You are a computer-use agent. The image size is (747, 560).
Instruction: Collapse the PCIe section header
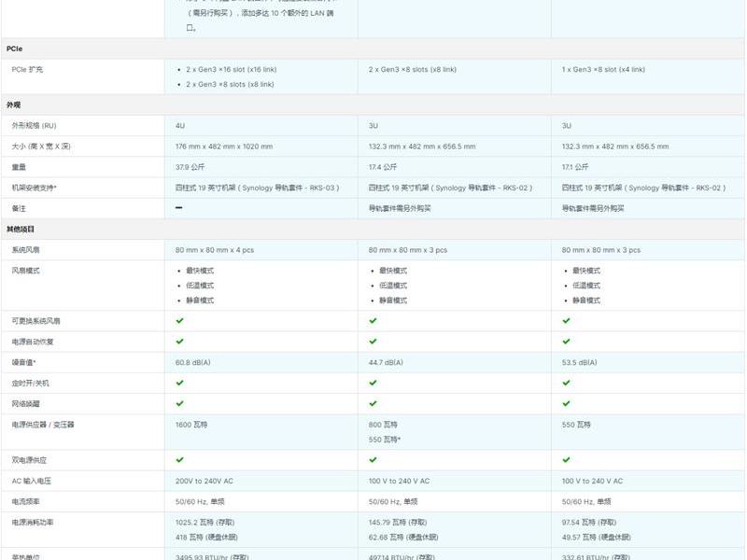tap(373, 49)
